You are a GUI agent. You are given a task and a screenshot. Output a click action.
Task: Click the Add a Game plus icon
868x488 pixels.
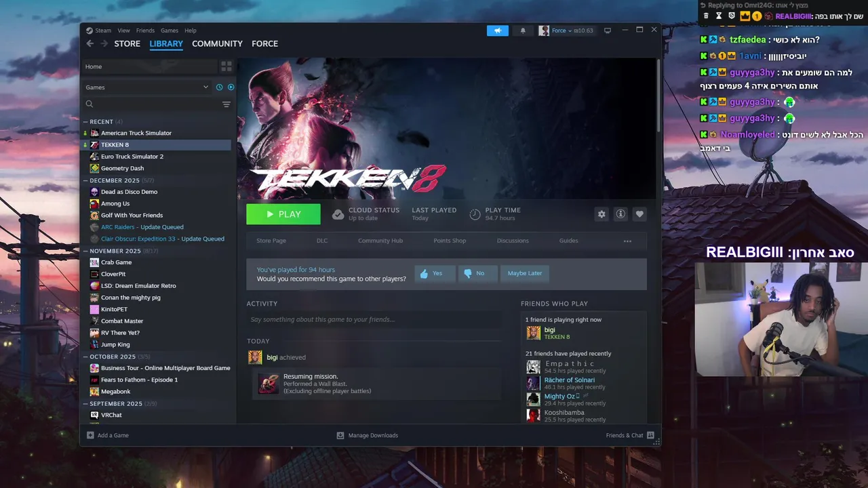(x=90, y=435)
